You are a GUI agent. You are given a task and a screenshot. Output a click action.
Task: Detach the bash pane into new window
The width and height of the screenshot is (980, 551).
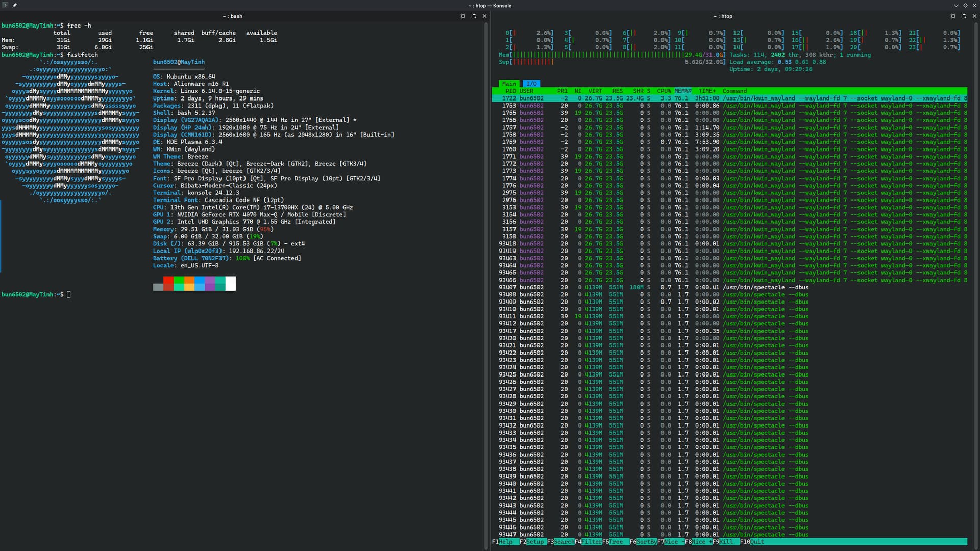click(x=474, y=16)
